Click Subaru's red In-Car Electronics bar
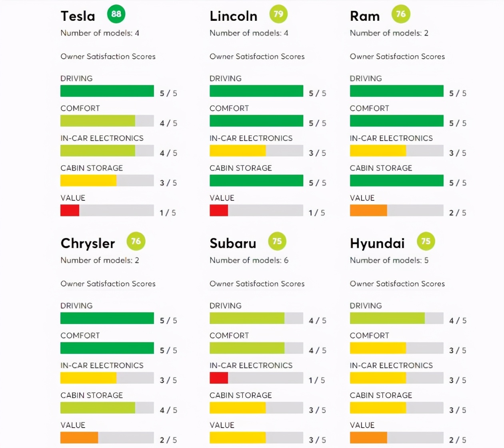The width and height of the screenshot is (504, 448). pos(219,378)
